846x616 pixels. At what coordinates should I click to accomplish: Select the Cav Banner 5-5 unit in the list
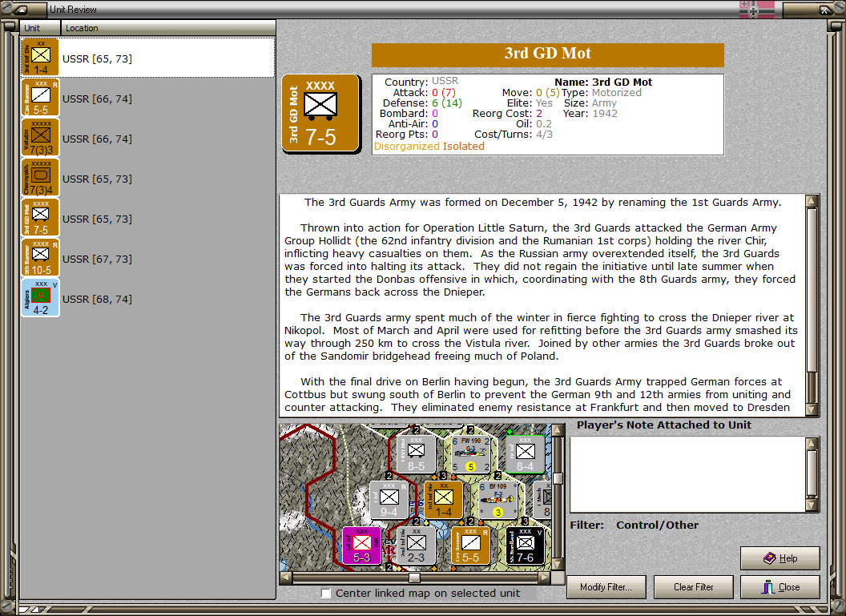click(148, 98)
